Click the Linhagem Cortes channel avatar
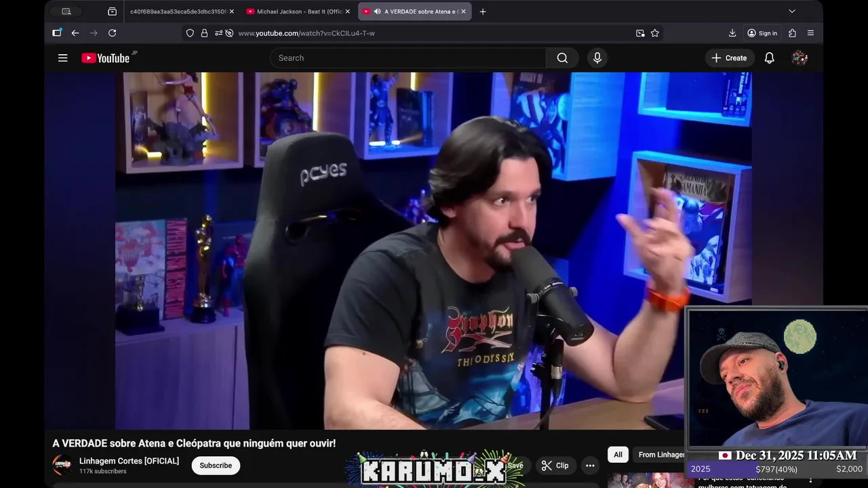The width and height of the screenshot is (868, 488). 62,465
